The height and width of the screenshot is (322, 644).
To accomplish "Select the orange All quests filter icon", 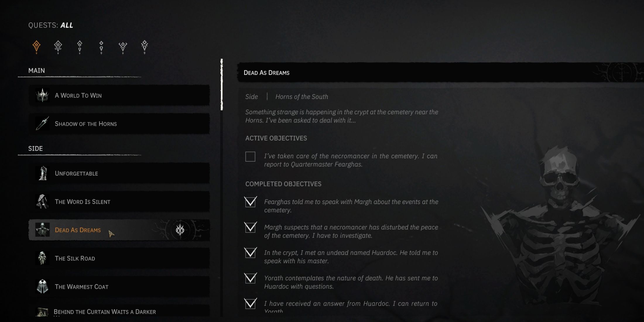I will tap(36, 47).
